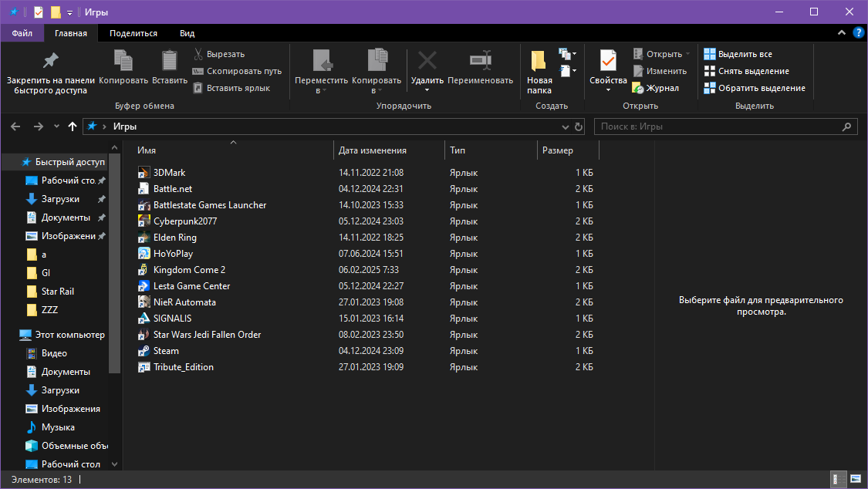
Task: Switch to Поделиться tab
Action: pyautogui.click(x=133, y=33)
